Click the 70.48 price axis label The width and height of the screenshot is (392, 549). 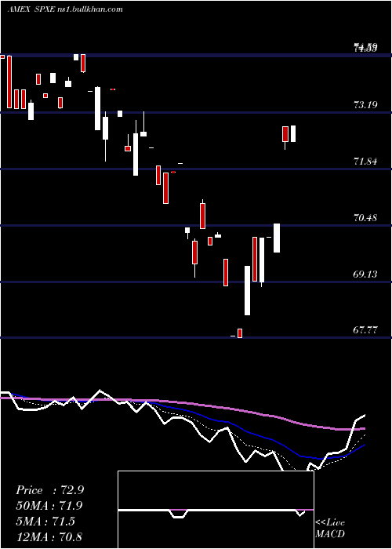coord(365,217)
